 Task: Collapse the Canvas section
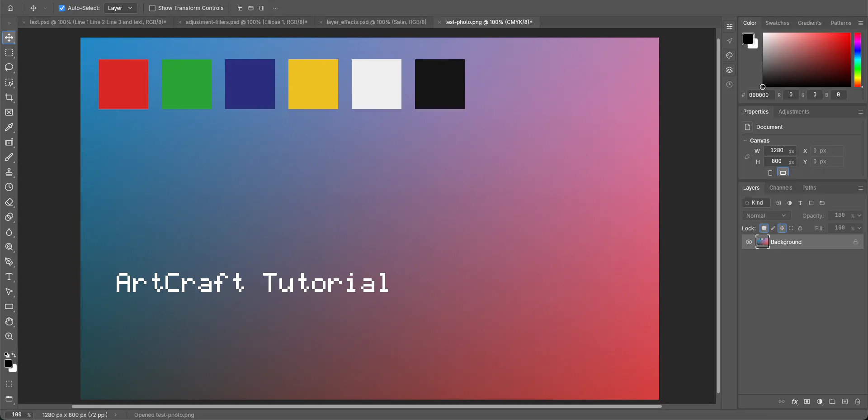tap(745, 141)
